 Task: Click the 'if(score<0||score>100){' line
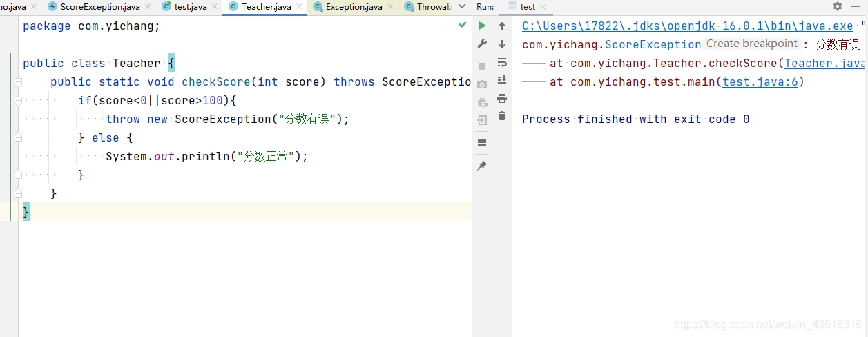(x=157, y=101)
